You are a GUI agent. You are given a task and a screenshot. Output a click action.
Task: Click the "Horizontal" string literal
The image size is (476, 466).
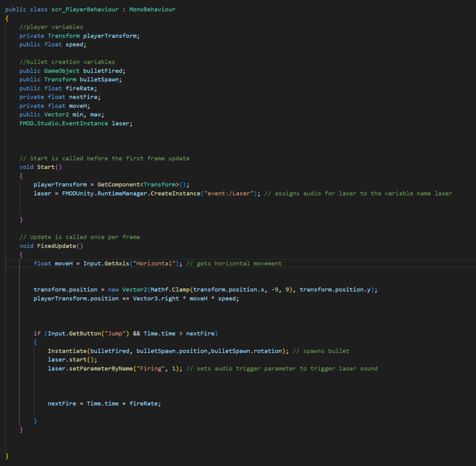coord(154,263)
